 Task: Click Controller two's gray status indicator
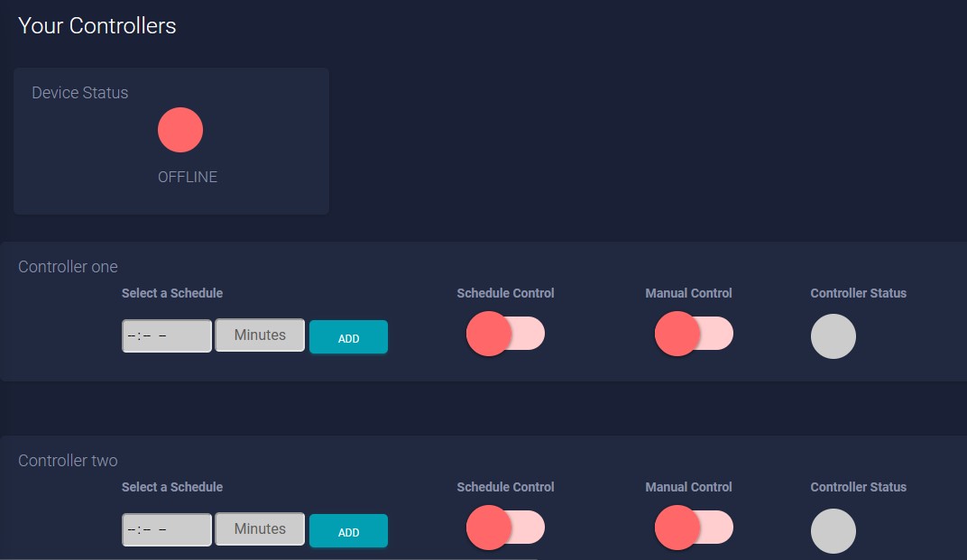click(833, 530)
